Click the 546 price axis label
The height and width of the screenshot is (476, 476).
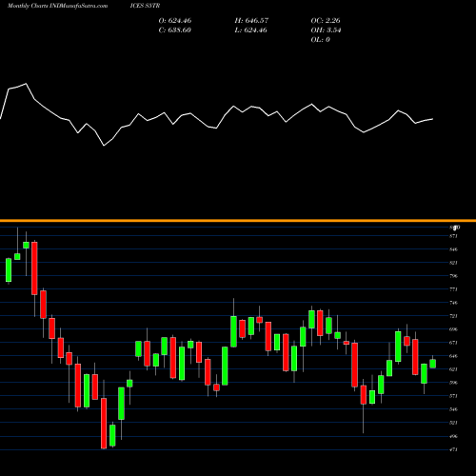[453, 409]
